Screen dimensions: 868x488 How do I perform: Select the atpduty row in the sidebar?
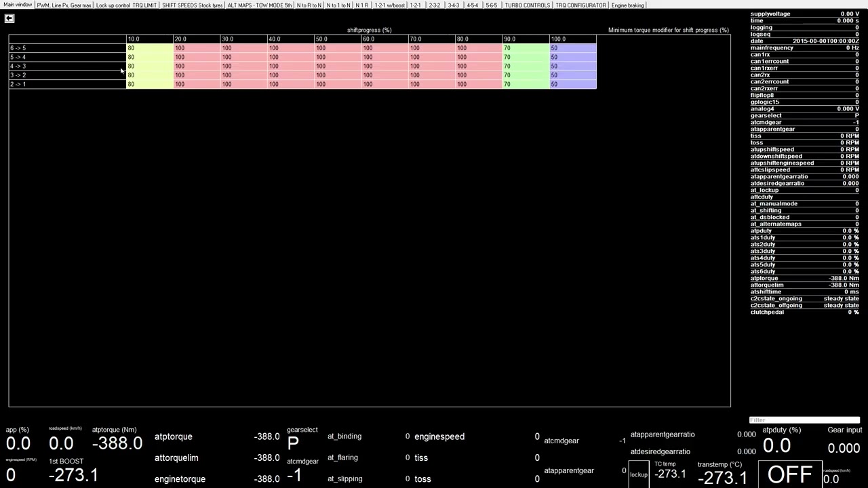click(804, 230)
